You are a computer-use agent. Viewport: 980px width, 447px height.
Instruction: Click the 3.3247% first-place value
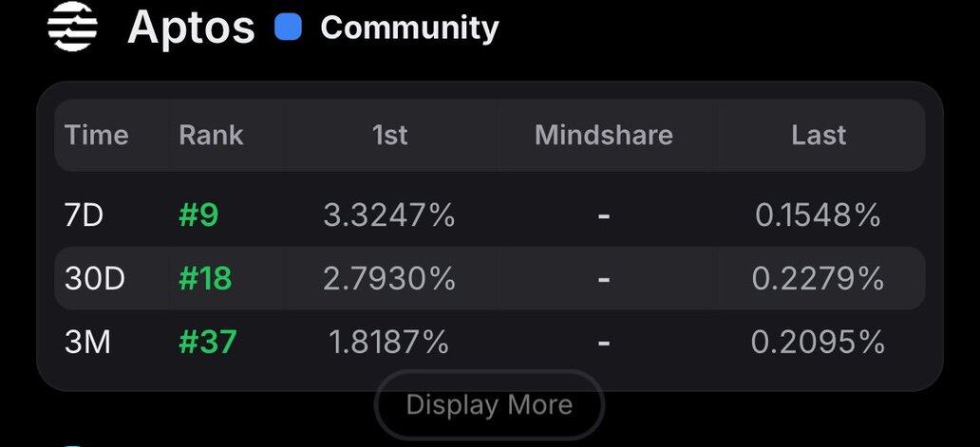point(388,215)
